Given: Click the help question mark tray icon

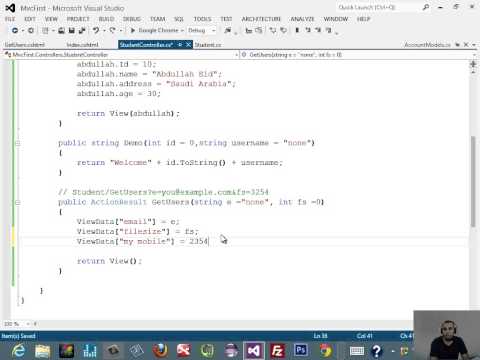Looking at the screenshot, I should [377, 351].
